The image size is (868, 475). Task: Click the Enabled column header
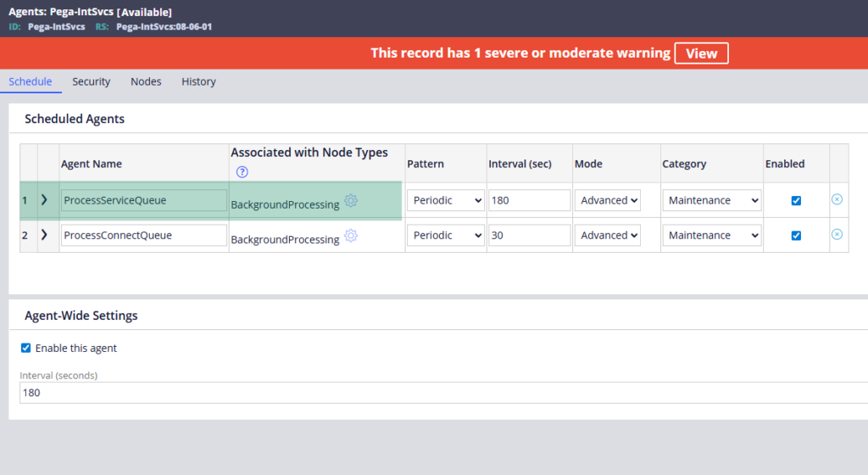[x=785, y=164]
